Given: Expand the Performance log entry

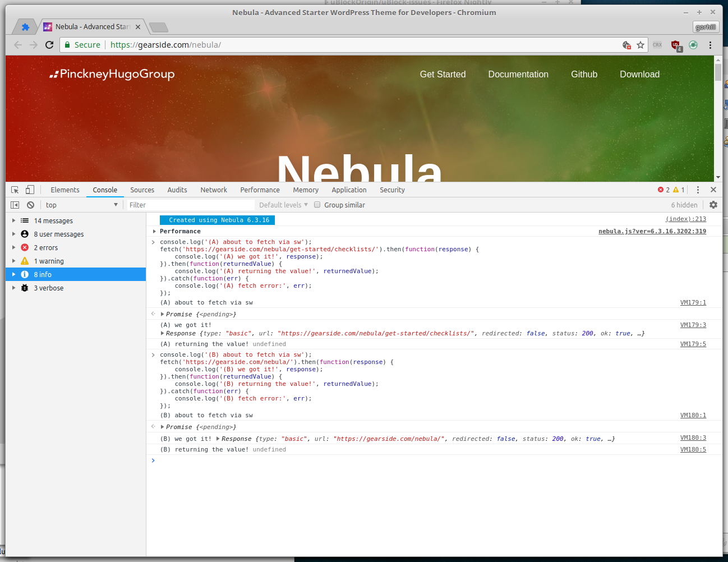Looking at the screenshot, I should click(154, 231).
